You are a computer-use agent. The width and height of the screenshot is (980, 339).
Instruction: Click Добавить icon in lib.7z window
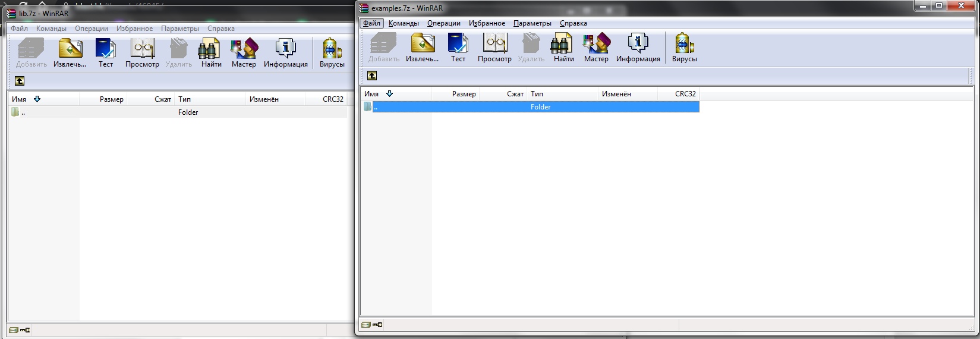point(31,53)
